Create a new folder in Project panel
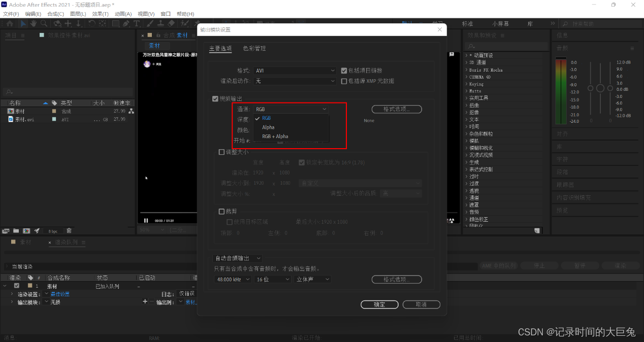 16,231
